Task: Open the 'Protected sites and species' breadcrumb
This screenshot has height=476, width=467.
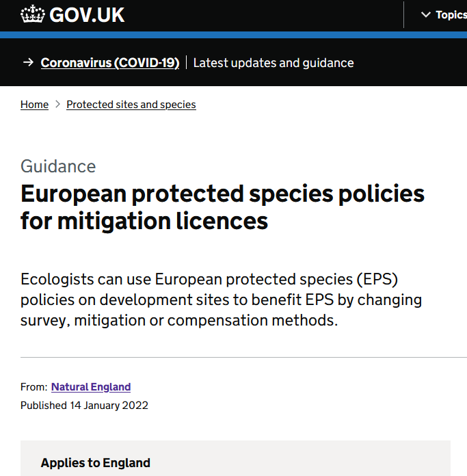Action: point(131,105)
